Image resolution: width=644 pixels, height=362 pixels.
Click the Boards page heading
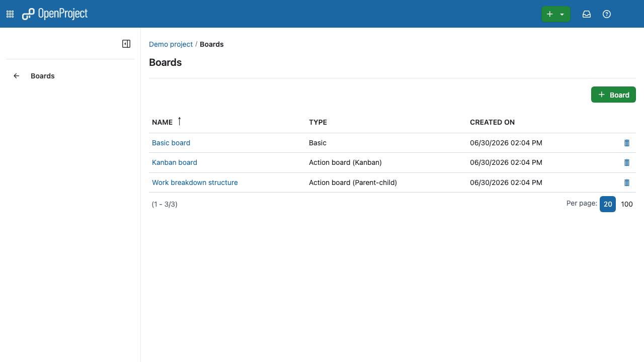click(166, 62)
